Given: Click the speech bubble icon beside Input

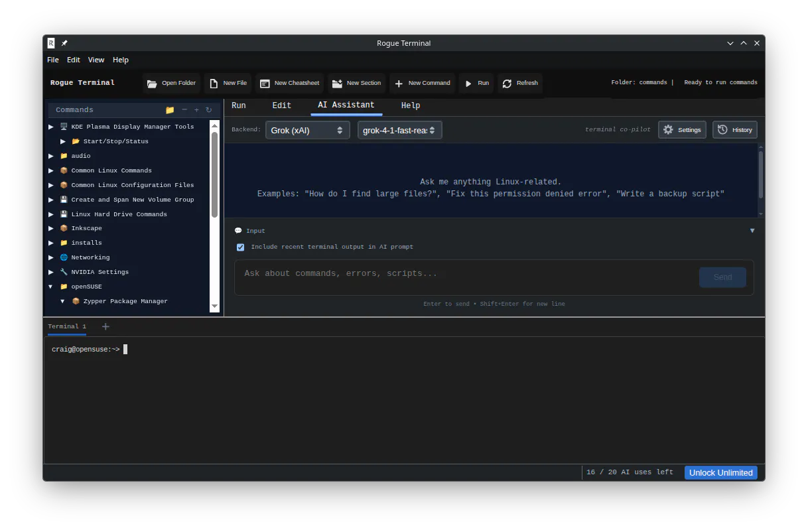Looking at the screenshot, I should point(238,231).
